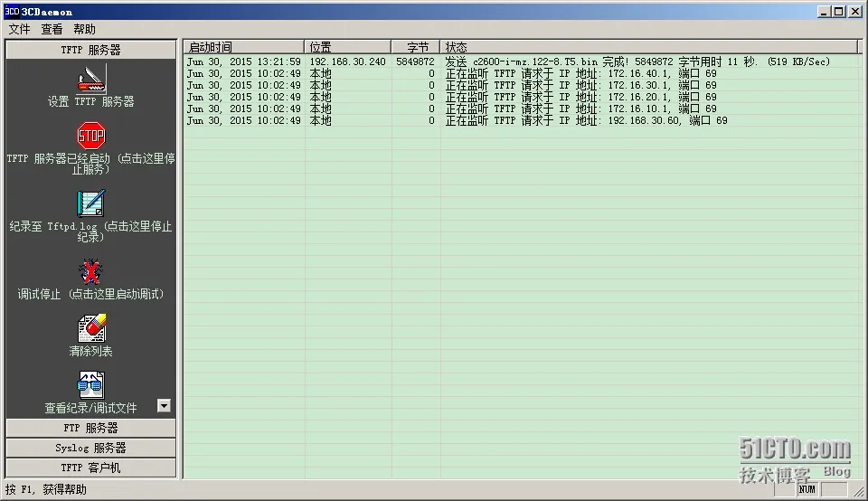The image size is (868, 501).
Task: Select row listening on 172.16.20.1
Action: [x=523, y=97]
